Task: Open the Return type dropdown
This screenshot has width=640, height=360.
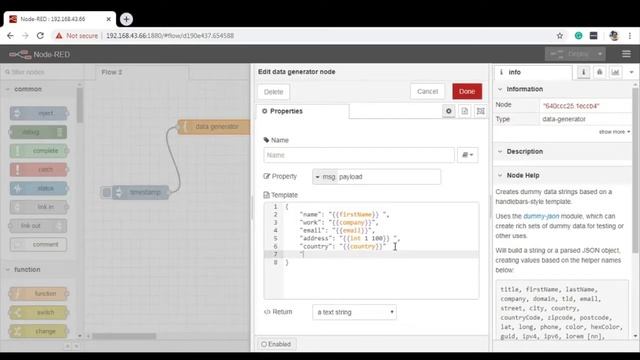Action: 354,312
